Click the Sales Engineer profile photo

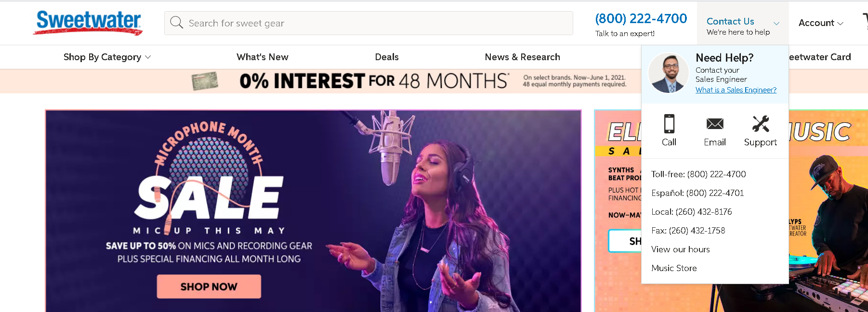[668, 73]
